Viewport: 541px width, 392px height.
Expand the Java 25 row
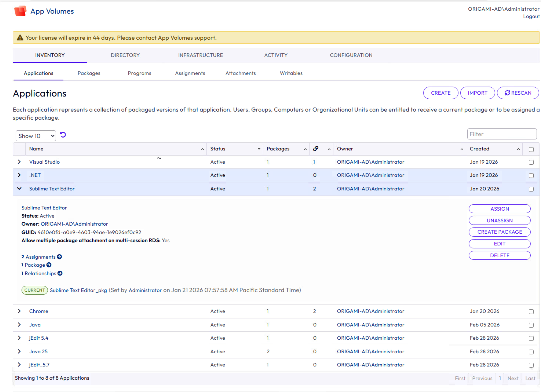(x=19, y=352)
